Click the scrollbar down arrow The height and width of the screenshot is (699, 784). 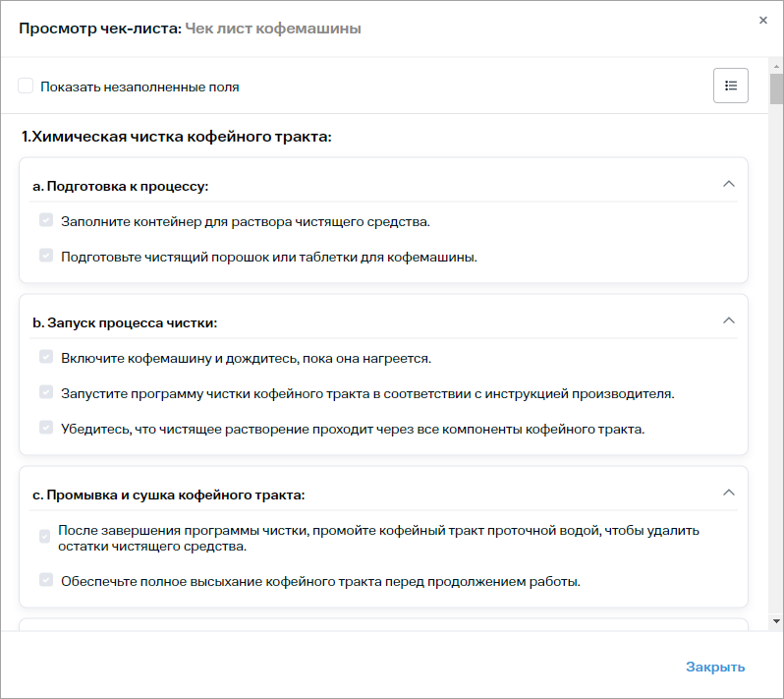[776, 621]
